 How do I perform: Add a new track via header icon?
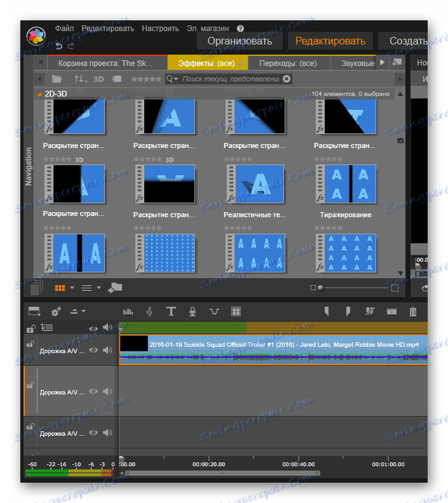click(x=46, y=327)
